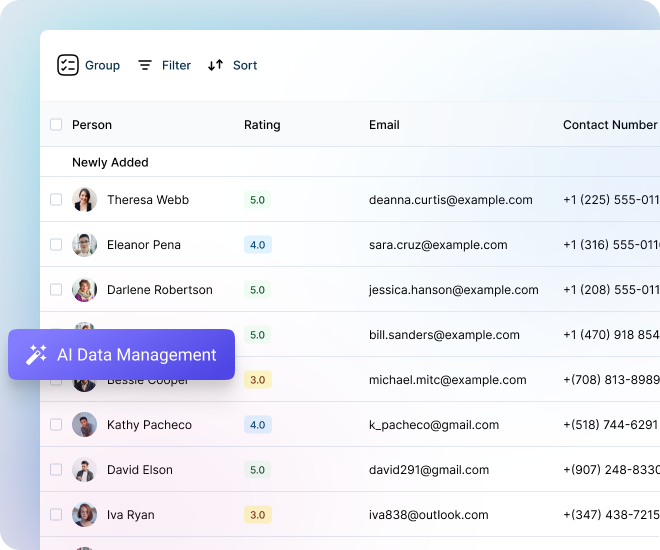Select the David Elson row checkbox
Viewport: 660px width, 550px height.
coord(56,470)
